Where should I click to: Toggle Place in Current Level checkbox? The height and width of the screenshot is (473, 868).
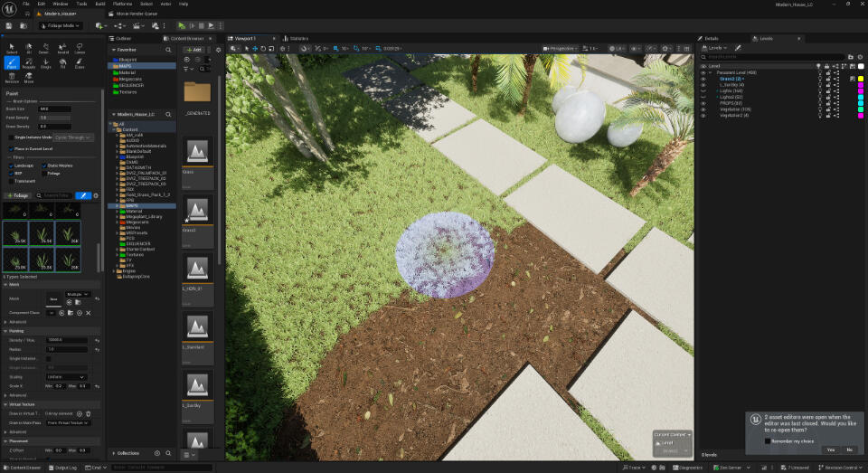11,149
